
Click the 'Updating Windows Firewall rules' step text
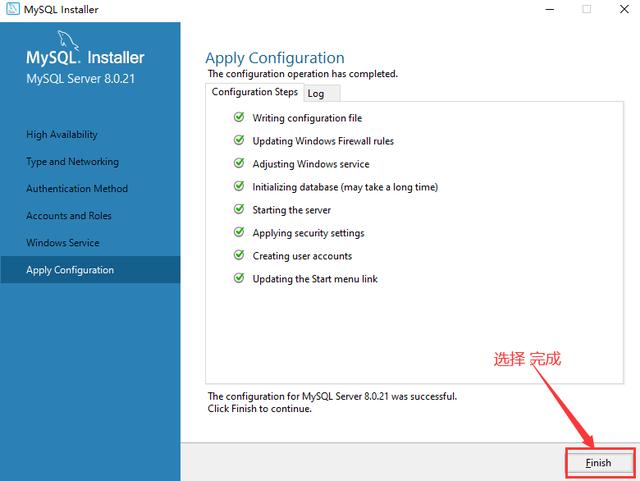(x=323, y=141)
